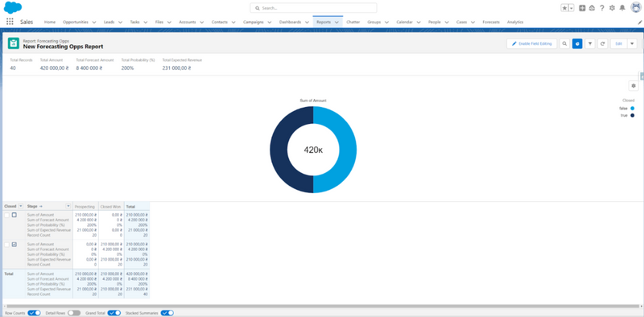Image resolution: width=644 pixels, height=317 pixels.
Task: Open the App Launcher grid icon
Action: click(10, 22)
